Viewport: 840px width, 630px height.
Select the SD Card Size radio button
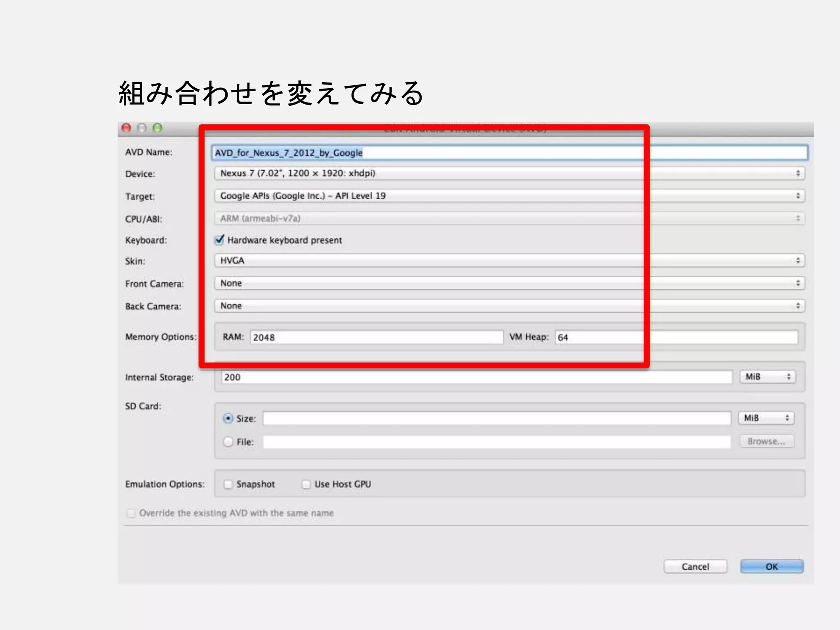[228, 418]
